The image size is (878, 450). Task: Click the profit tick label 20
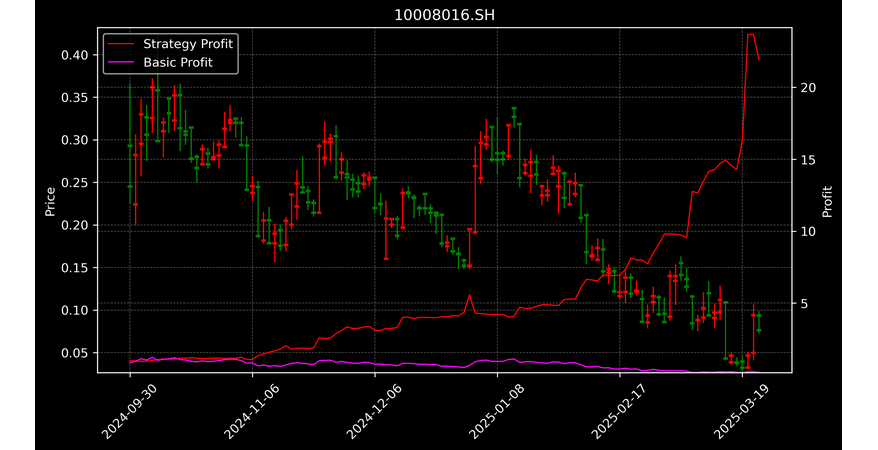coord(809,88)
